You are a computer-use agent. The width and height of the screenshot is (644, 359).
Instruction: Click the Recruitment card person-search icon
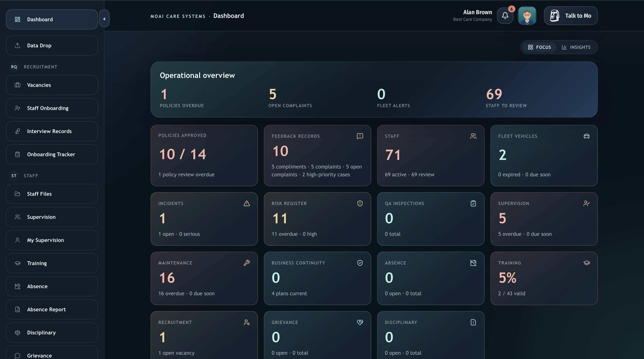[247, 322]
